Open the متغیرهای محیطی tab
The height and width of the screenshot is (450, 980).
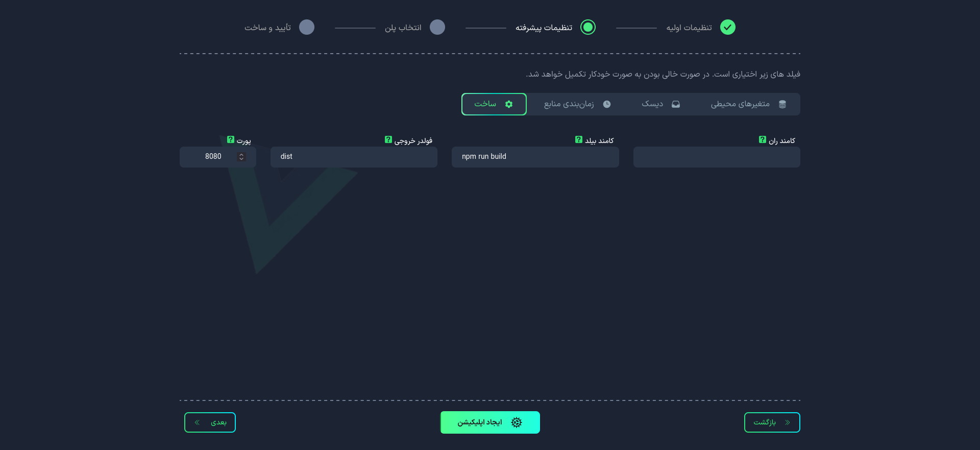coord(748,104)
